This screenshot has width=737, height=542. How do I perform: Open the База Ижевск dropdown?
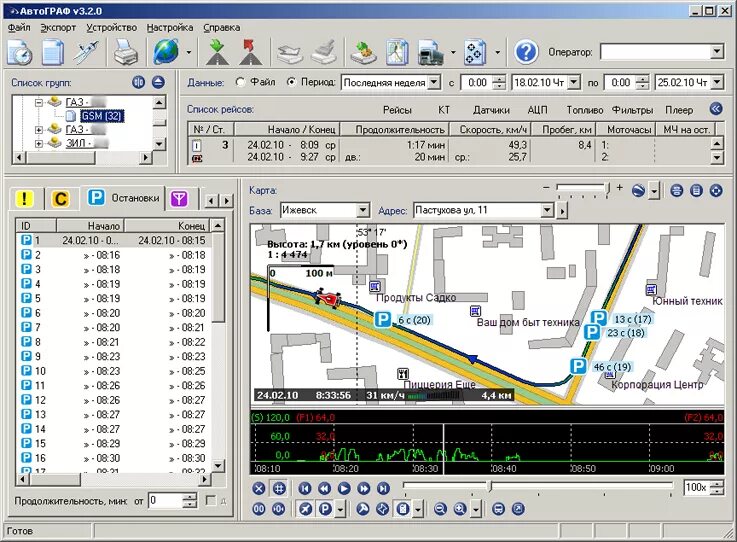(x=363, y=210)
